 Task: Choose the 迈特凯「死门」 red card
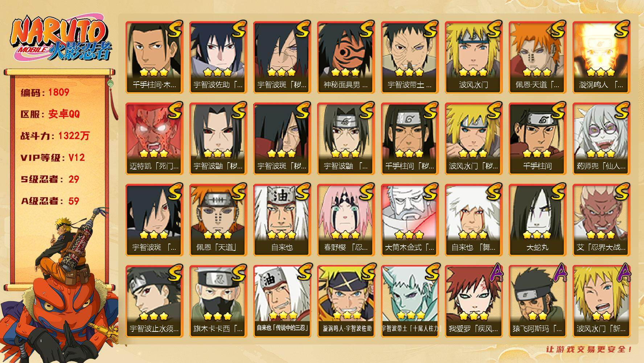(x=154, y=138)
